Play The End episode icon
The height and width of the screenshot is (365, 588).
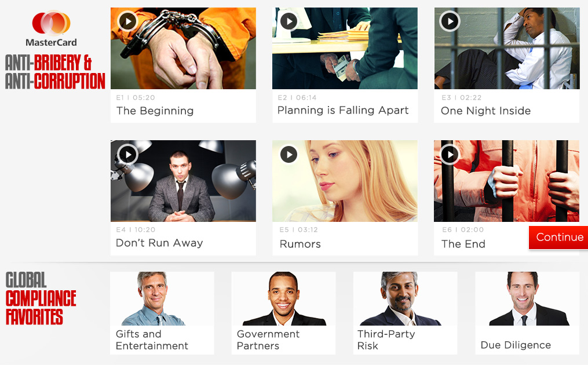450,155
